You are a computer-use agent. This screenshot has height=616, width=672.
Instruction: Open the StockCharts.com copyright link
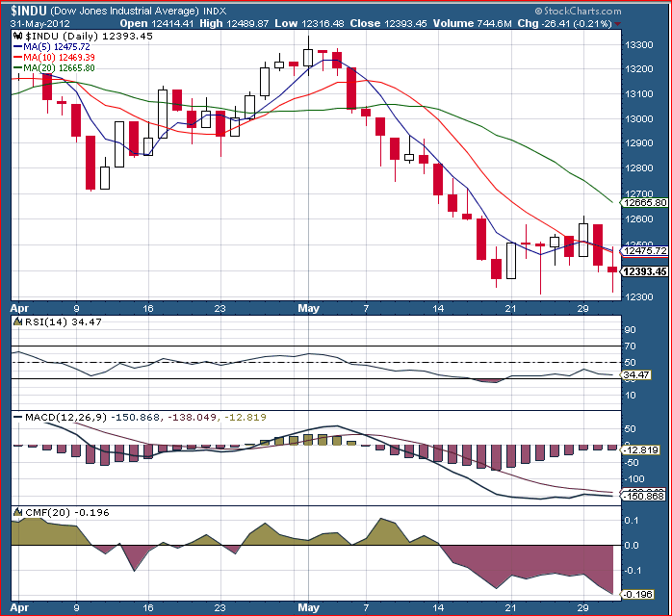pos(578,12)
